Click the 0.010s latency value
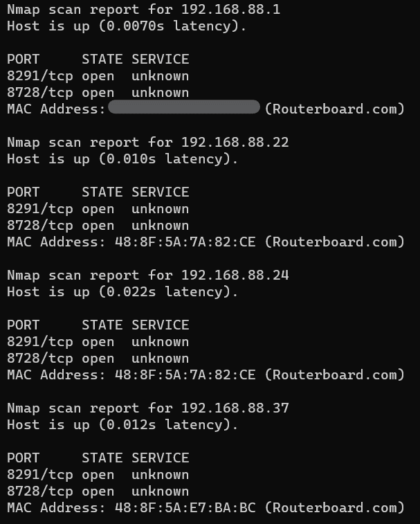This screenshot has width=420, height=524. [x=130, y=159]
